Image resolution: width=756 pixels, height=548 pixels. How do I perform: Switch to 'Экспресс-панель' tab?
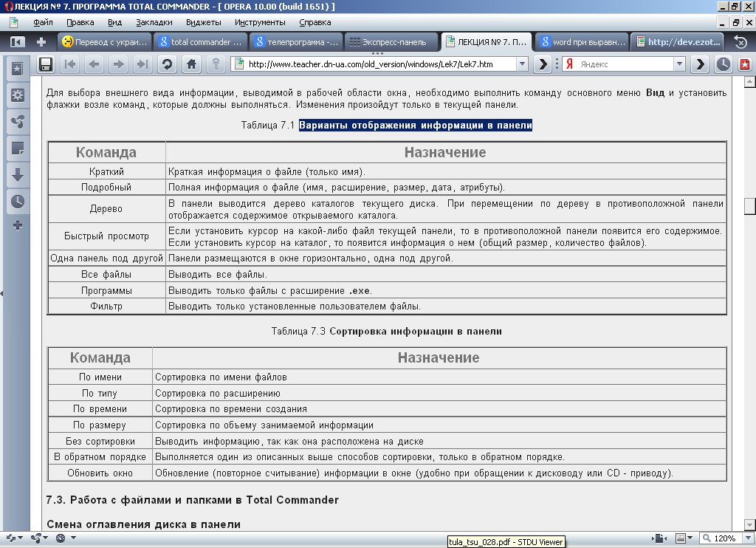(x=392, y=42)
